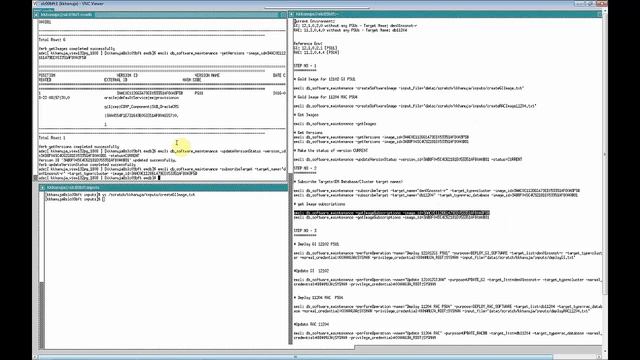Viewport: 640px width, 360px height.
Task: Click the last prompt line in top-left terminal
Action: click(x=99, y=178)
